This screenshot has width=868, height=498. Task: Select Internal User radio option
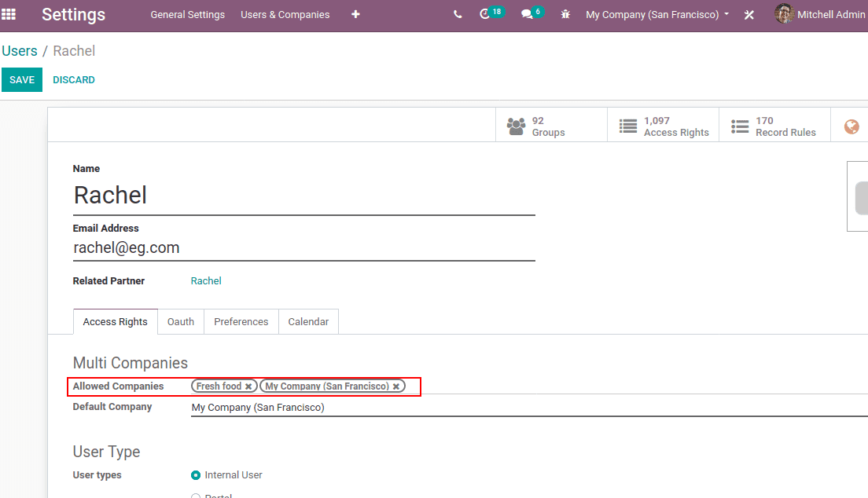pos(196,474)
